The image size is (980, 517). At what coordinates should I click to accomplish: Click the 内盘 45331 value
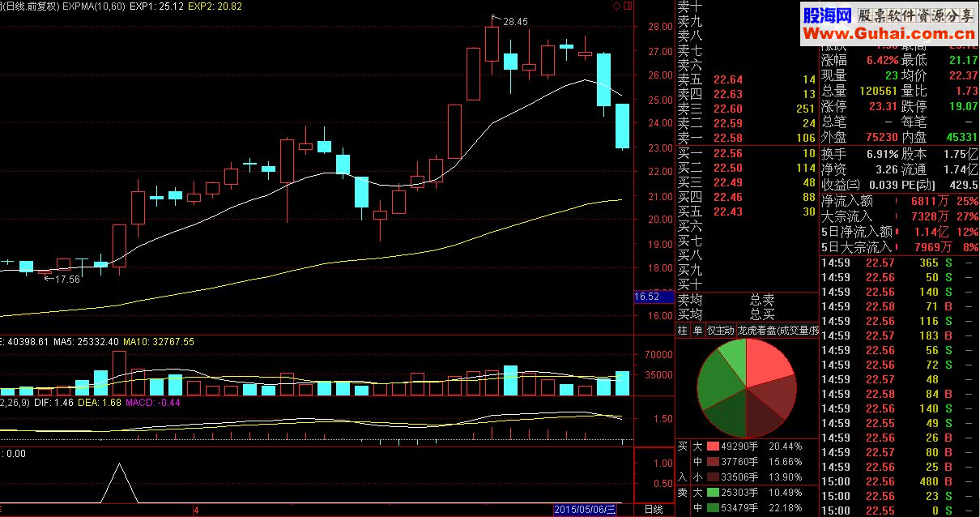(x=961, y=137)
